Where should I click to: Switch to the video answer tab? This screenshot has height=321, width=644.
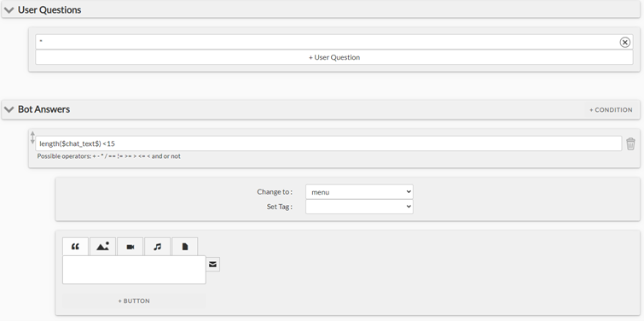coord(131,247)
